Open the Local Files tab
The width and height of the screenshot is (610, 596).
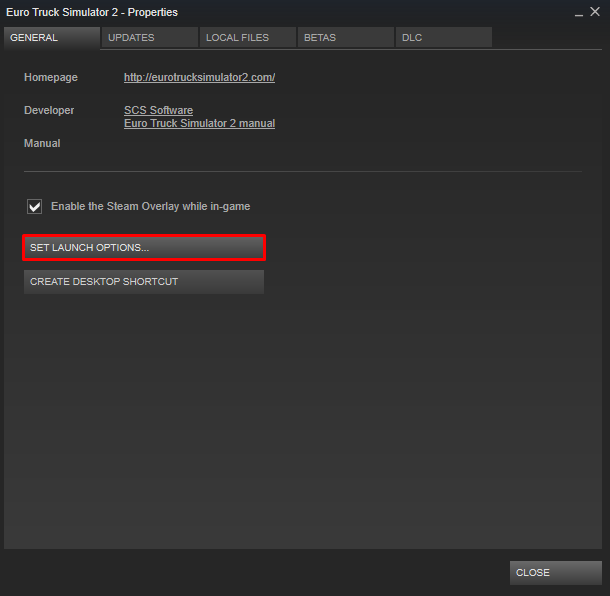[248, 37]
